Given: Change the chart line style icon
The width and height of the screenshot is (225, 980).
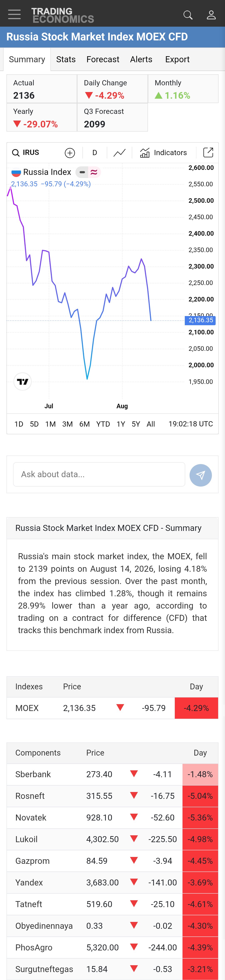Looking at the screenshot, I should pos(120,153).
